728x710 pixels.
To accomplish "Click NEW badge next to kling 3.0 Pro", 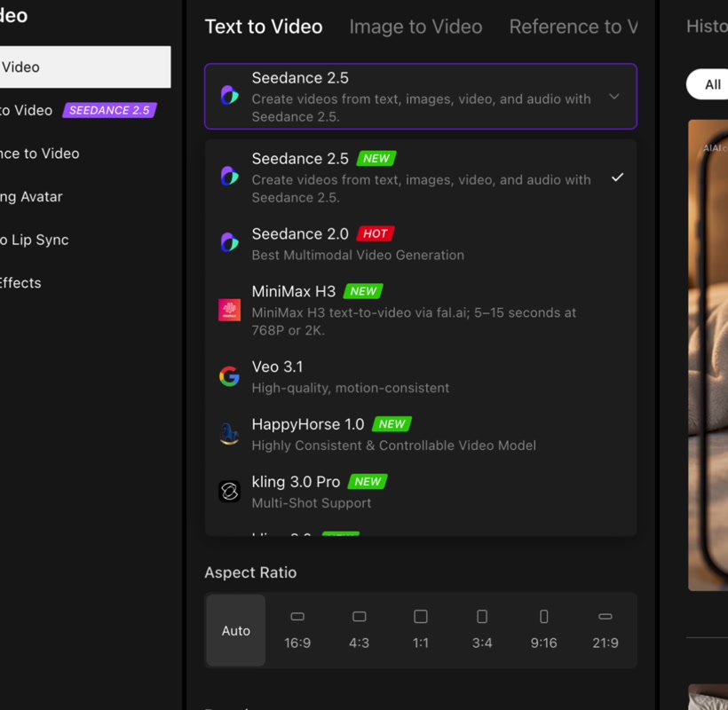I will (368, 481).
